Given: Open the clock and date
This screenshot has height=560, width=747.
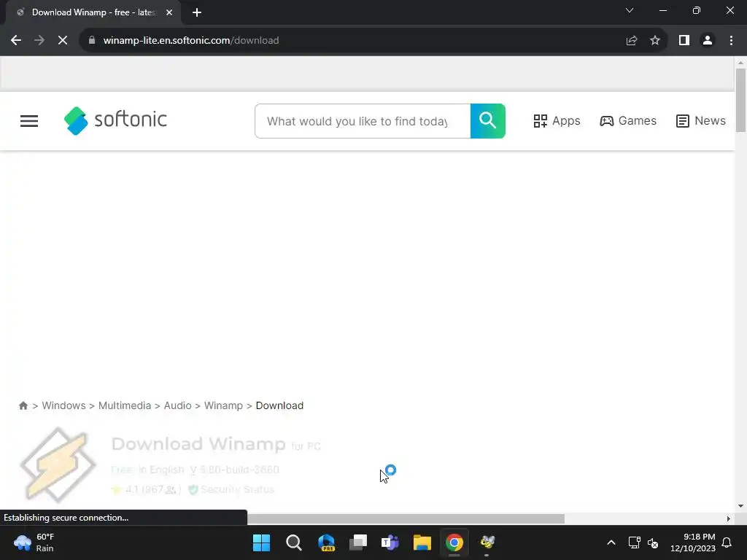Looking at the screenshot, I should pyautogui.click(x=693, y=542).
